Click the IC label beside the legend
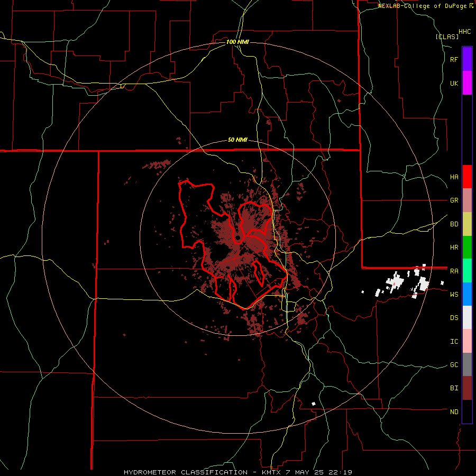476x476 pixels. tap(454, 342)
